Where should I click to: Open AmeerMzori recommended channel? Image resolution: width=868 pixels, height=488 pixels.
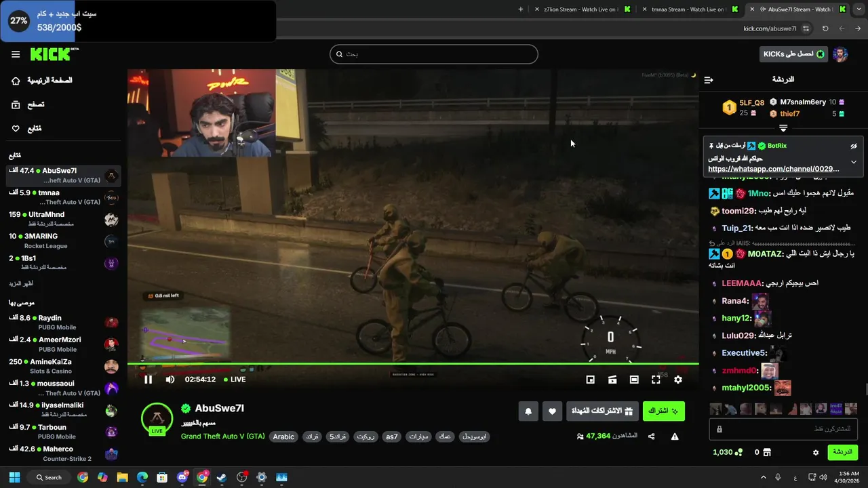pos(64,344)
